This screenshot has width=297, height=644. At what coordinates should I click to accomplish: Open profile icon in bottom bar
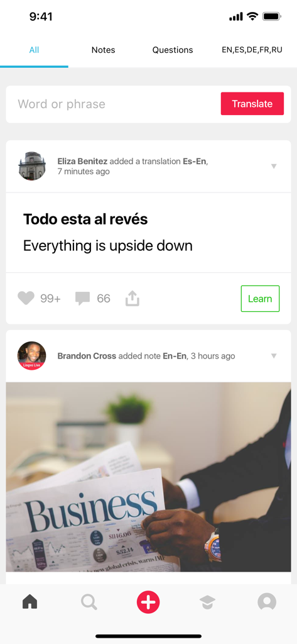tap(267, 602)
